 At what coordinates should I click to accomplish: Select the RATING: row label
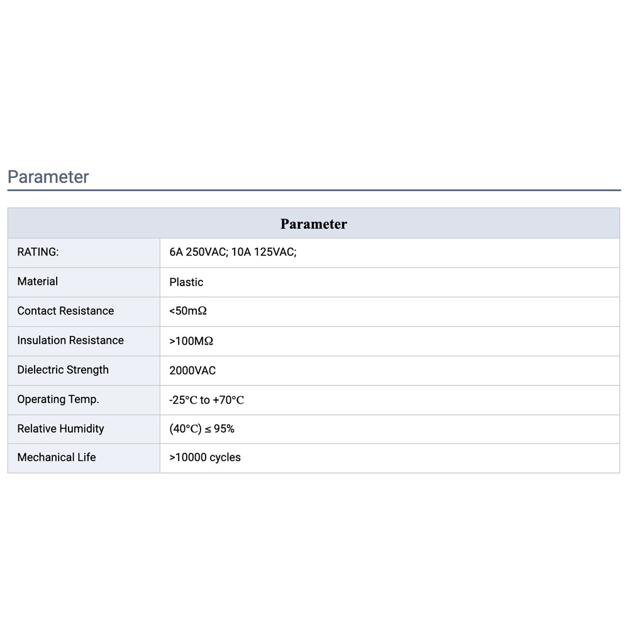click(38, 252)
